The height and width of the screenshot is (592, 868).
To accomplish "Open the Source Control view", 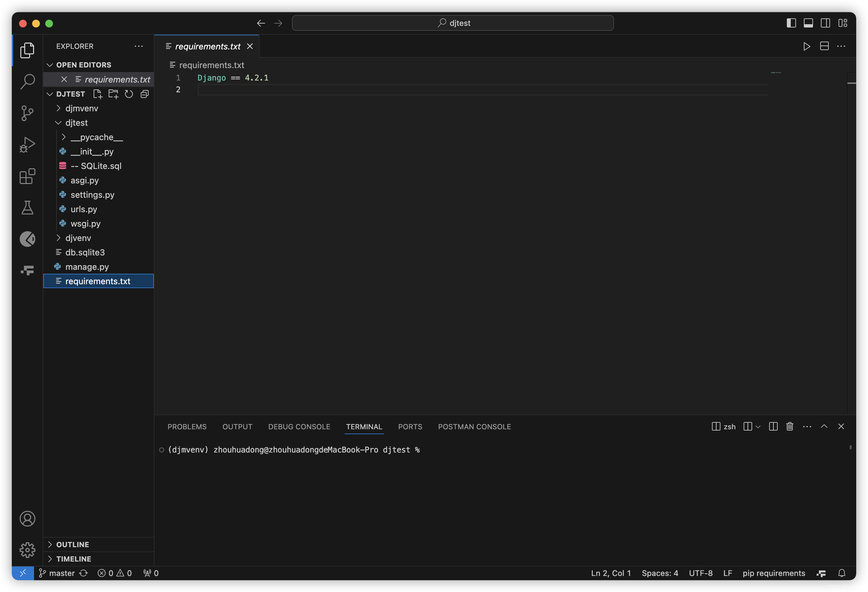I will coord(27,113).
